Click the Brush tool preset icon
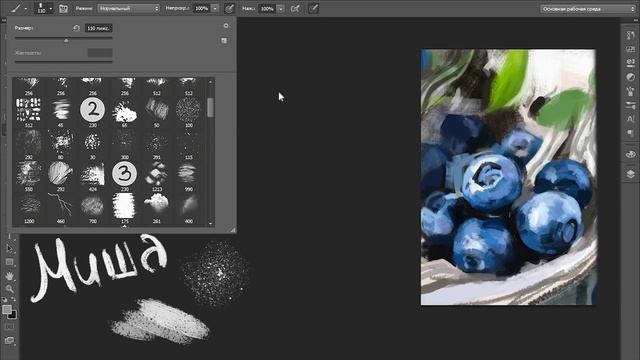This screenshot has width=640, height=360. click(x=16, y=8)
